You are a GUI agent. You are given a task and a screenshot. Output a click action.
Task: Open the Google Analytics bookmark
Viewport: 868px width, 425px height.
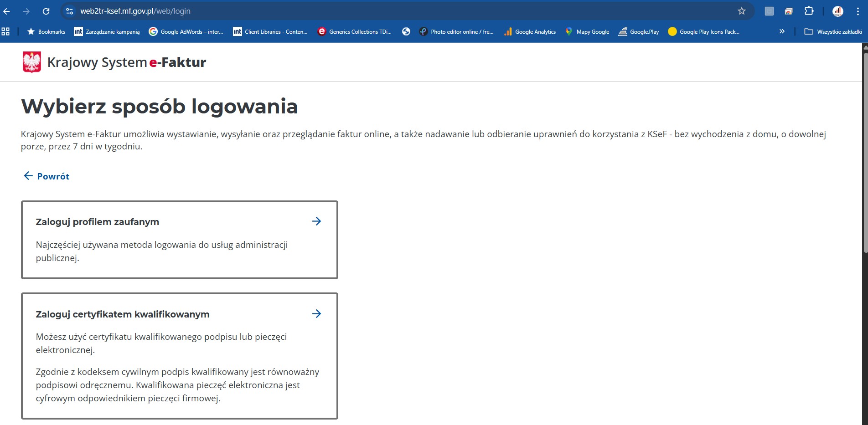[530, 31]
